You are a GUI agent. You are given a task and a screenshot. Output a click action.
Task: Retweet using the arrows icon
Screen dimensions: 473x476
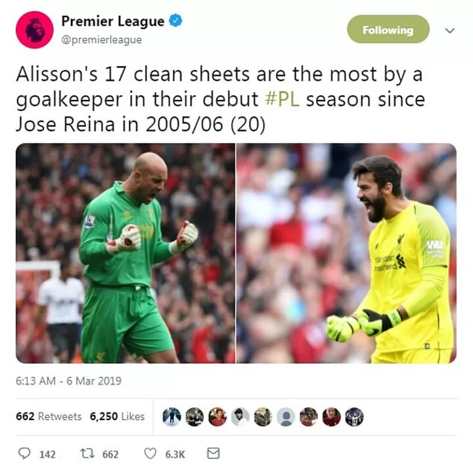87,454
